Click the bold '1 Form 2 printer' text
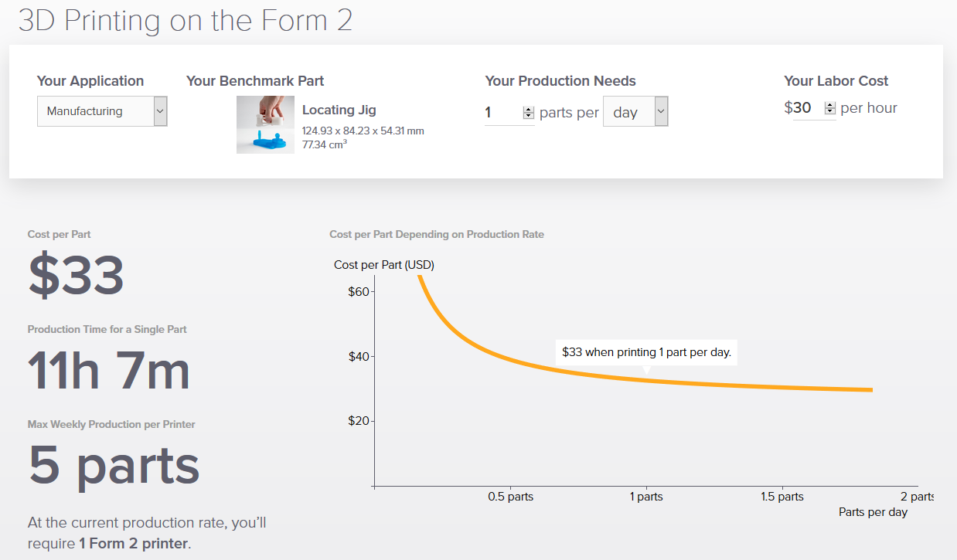The height and width of the screenshot is (560, 957). click(x=133, y=543)
